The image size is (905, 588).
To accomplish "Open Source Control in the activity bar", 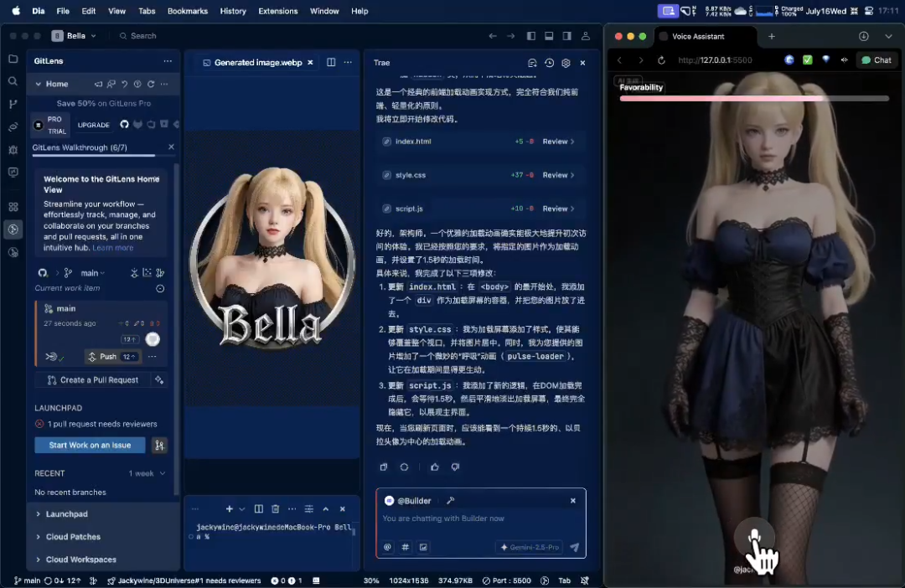I will click(13, 104).
